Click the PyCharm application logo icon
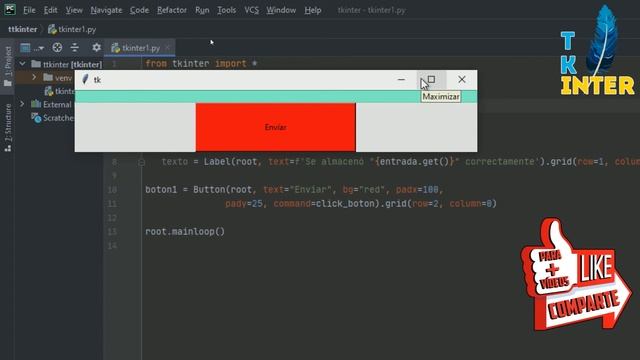Image resolution: width=640 pixels, height=360 pixels. coord(9,9)
